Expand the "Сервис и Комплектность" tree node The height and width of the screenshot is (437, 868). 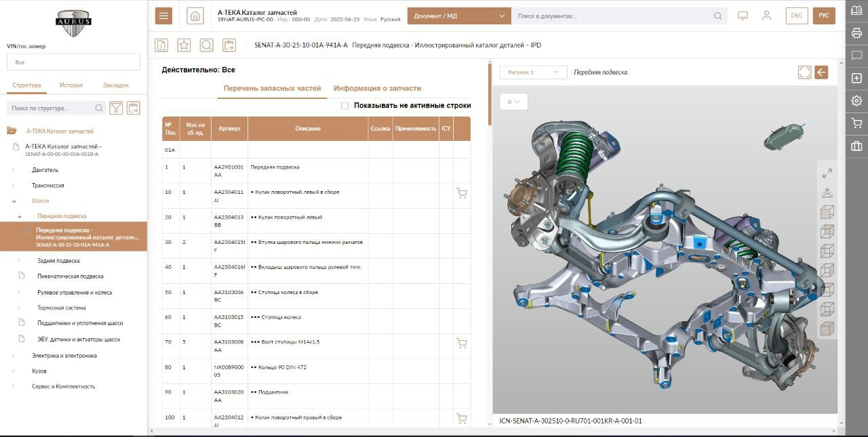pos(14,386)
